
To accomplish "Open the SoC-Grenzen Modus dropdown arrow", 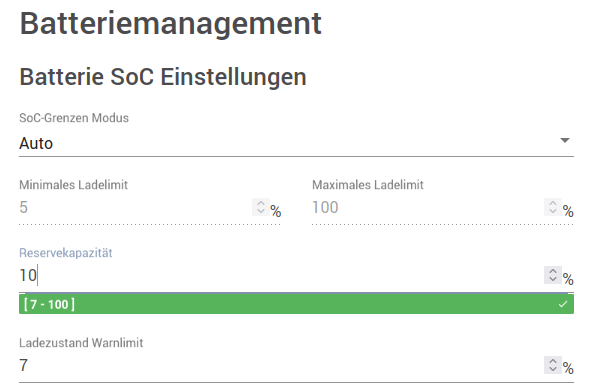I will pos(565,140).
